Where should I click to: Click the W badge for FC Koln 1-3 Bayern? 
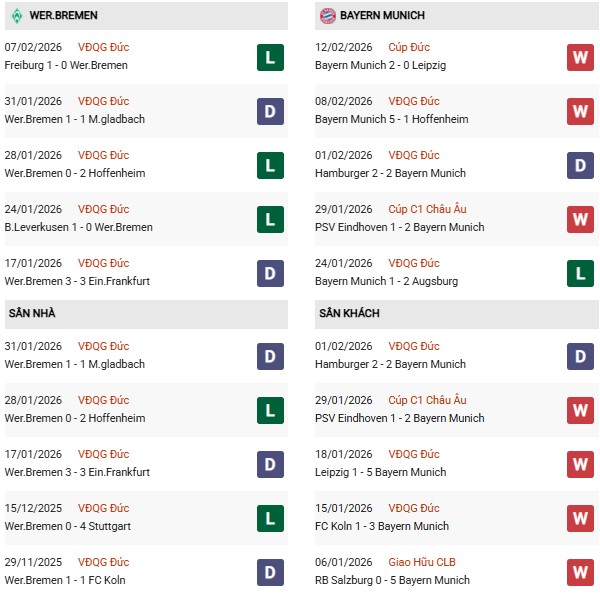(x=580, y=518)
